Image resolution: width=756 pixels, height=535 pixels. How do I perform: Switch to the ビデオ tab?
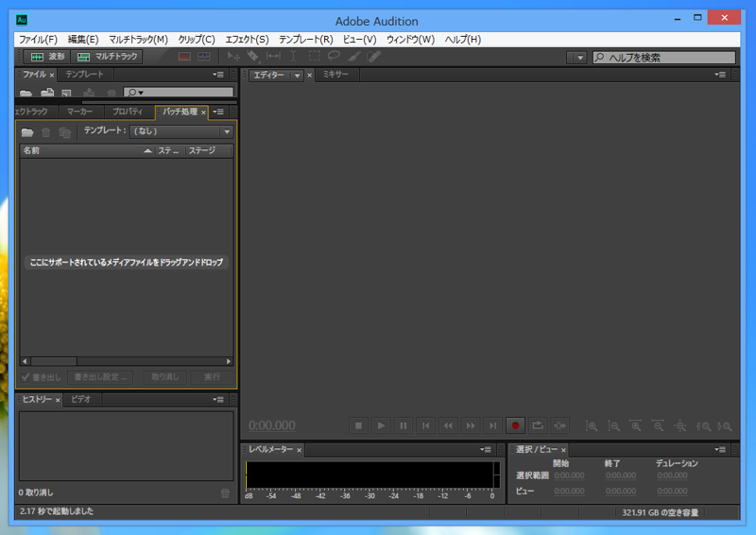(x=80, y=400)
